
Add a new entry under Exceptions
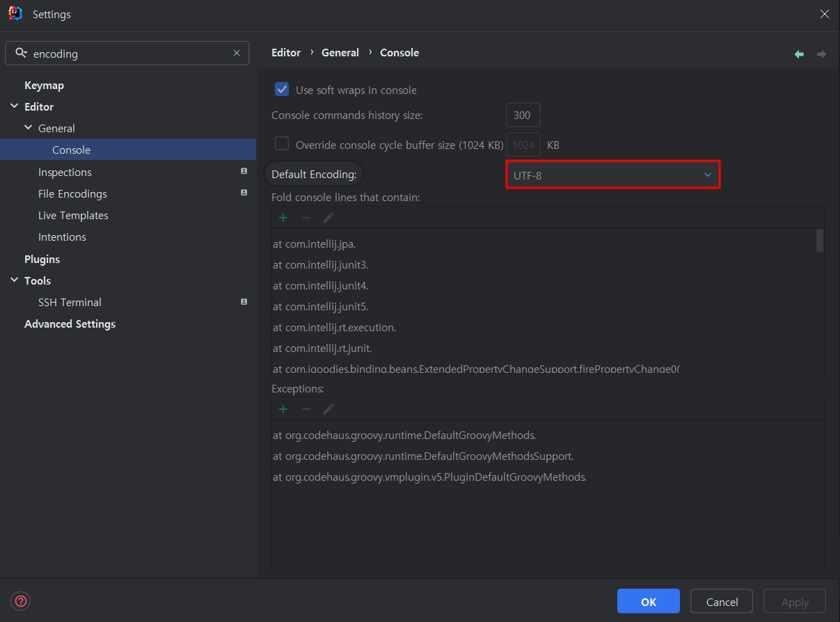click(x=283, y=409)
